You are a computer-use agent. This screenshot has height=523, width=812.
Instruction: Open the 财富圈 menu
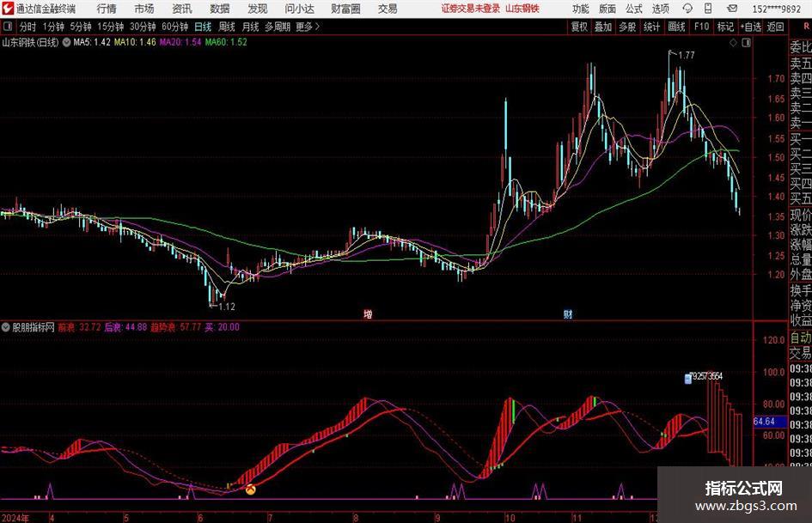coord(345,9)
